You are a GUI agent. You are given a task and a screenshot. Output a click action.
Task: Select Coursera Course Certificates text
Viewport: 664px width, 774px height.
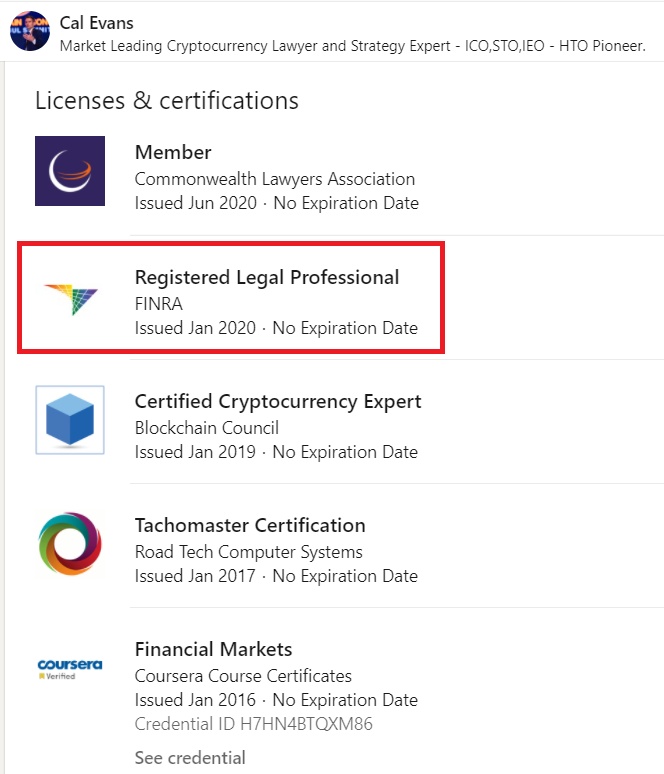click(243, 675)
